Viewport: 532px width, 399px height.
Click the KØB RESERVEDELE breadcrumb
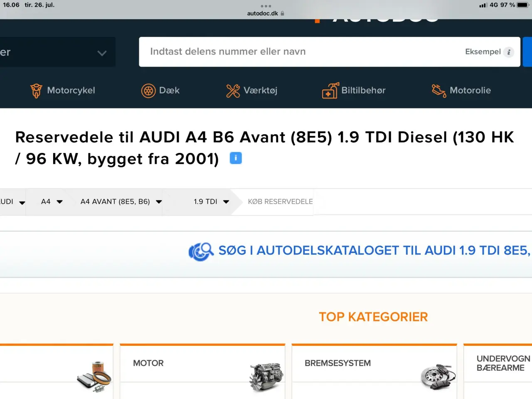[280, 202]
